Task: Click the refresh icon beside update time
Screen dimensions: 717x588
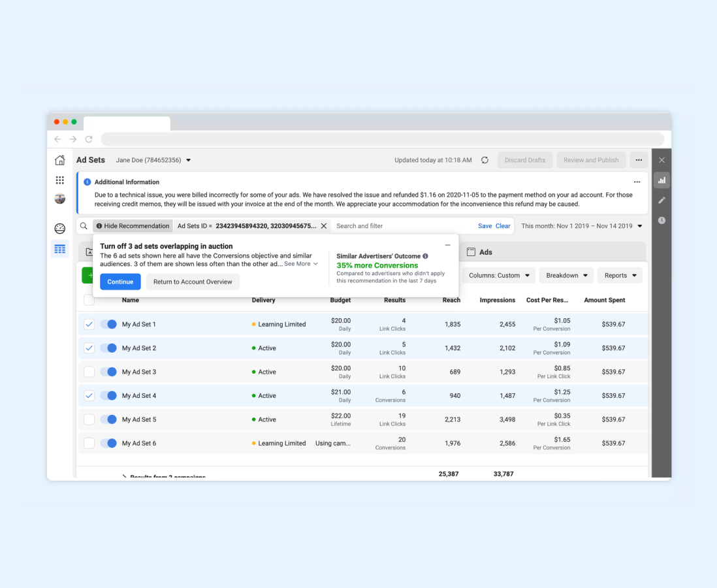Action: tap(485, 160)
